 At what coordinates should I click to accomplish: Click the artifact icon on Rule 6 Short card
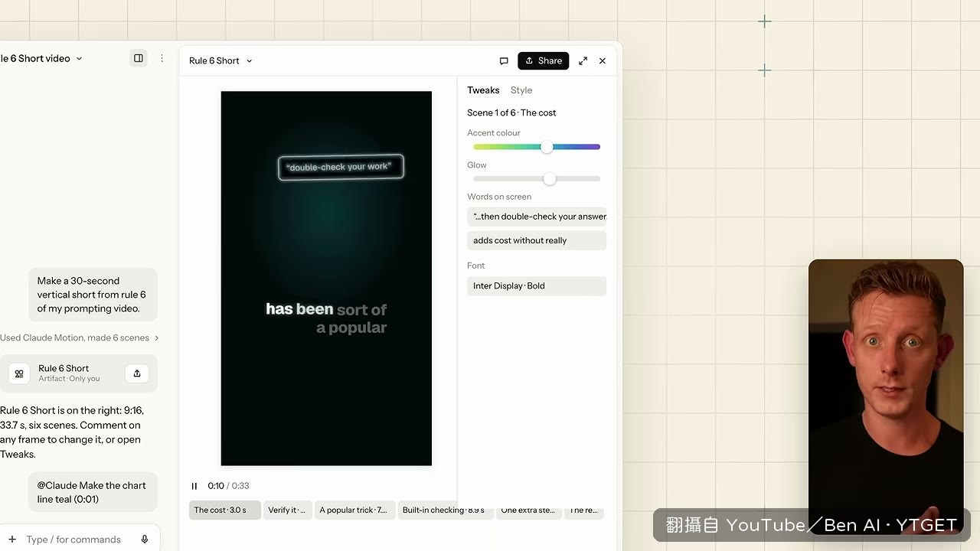(x=19, y=373)
